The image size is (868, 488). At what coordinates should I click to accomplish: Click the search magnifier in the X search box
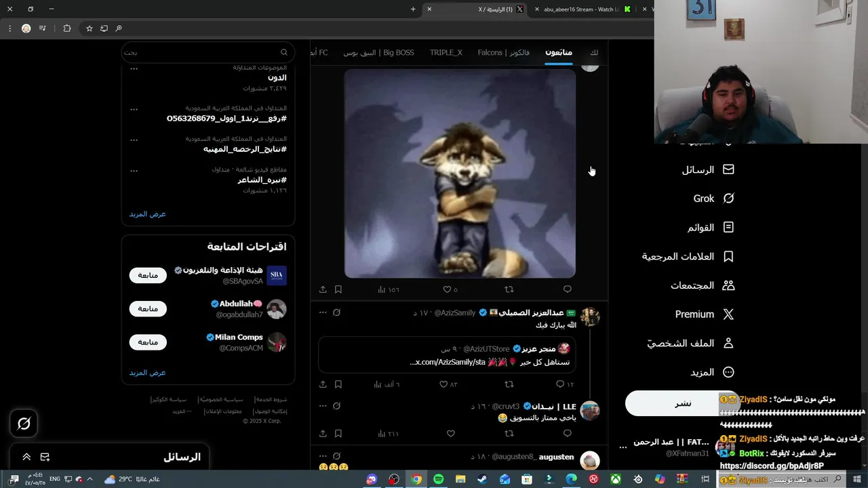coord(284,52)
